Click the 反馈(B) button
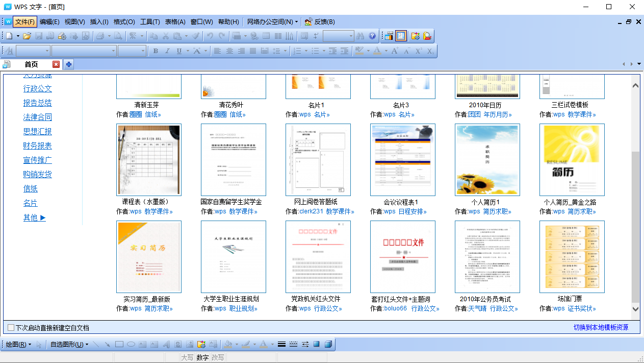Screen dimensions: 644x363 click(320, 22)
